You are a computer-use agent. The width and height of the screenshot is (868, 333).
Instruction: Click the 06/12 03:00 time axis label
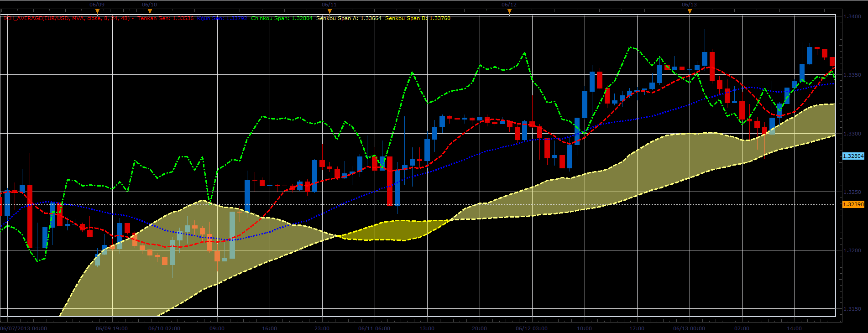532,328
